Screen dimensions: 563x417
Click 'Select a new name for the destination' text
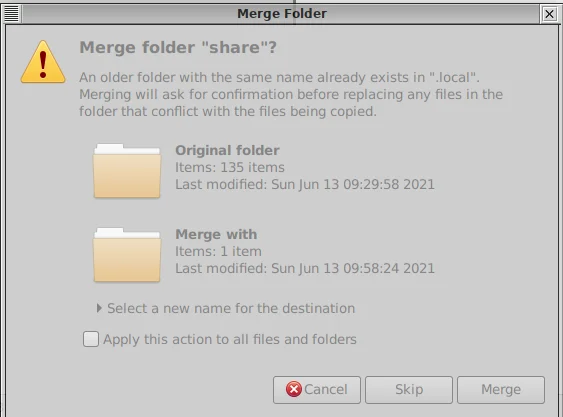[231, 309]
